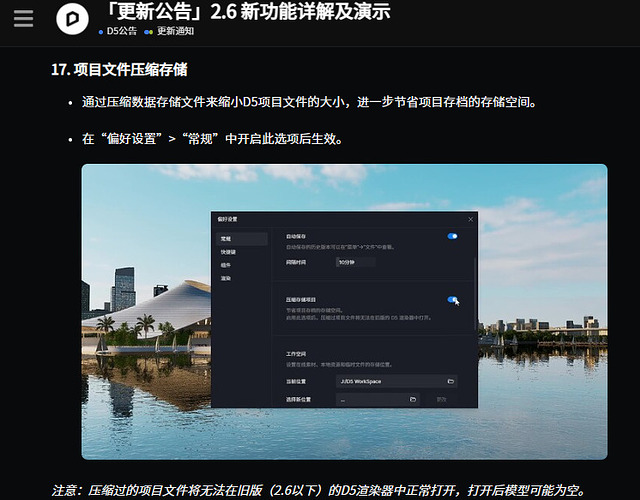Image resolution: width=640 pixels, height=500 pixels.
Task: Click the 修改 button
Action: [x=441, y=399]
